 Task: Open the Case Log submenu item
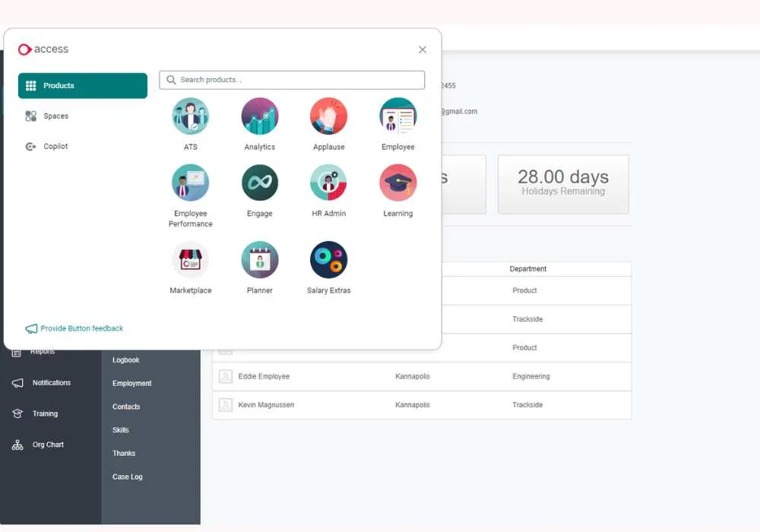coord(128,477)
